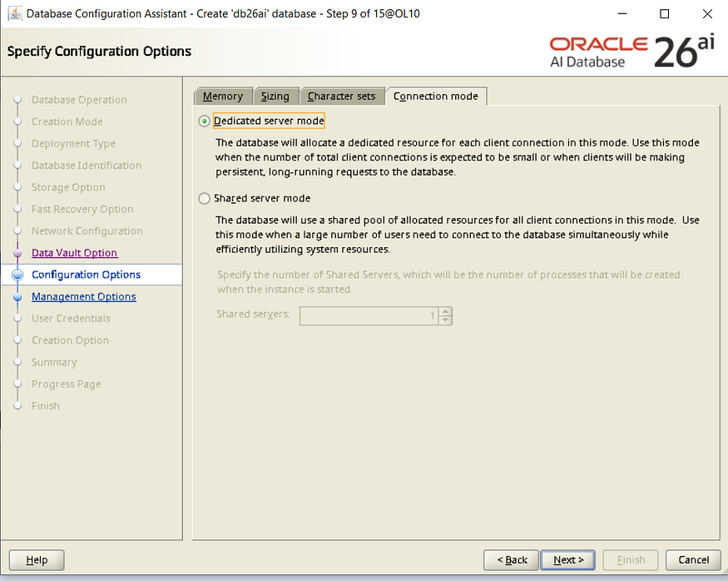The image size is (728, 581).
Task: Click the Java app icon in title bar
Action: (x=15, y=13)
